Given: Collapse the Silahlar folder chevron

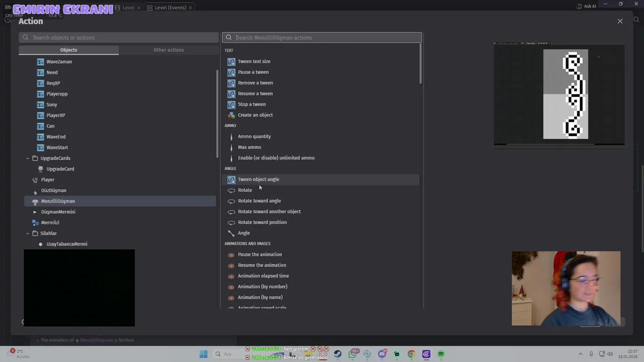Looking at the screenshot, I should click(x=28, y=233).
